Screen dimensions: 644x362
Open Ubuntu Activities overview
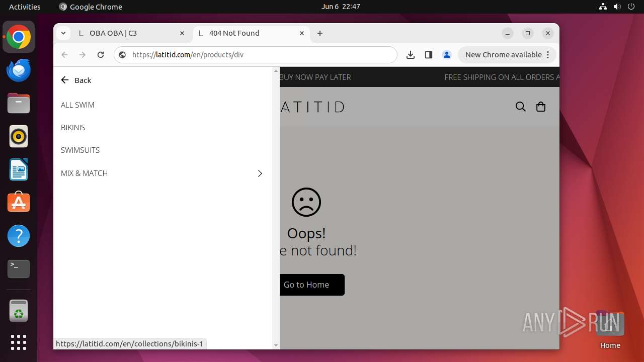point(25,7)
